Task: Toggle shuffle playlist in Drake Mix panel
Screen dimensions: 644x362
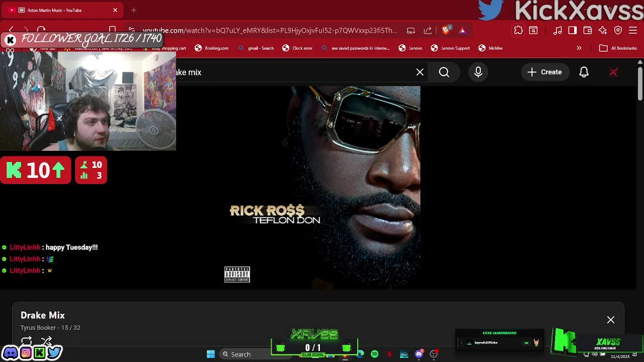Action: pyautogui.click(x=46, y=341)
